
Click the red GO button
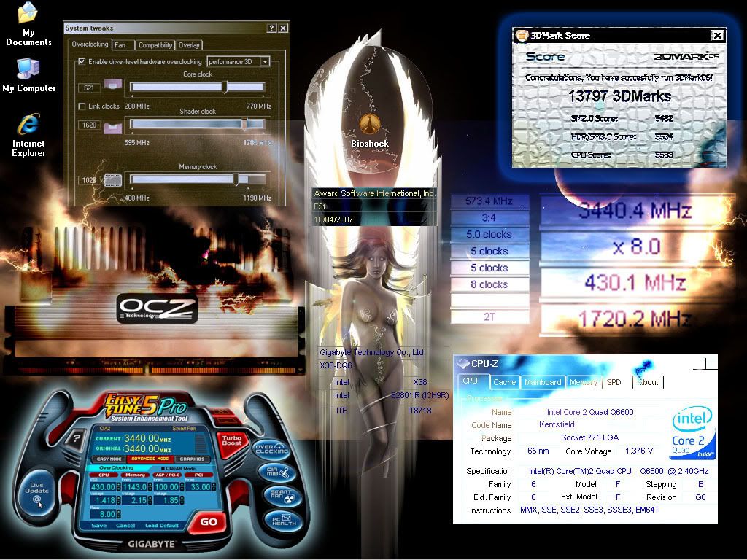pyautogui.click(x=208, y=522)
